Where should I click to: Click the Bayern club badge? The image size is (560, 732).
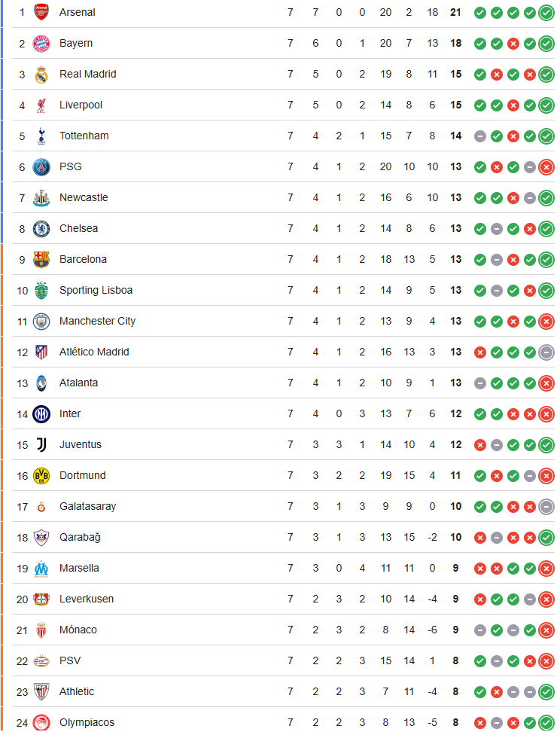point(42,43)
